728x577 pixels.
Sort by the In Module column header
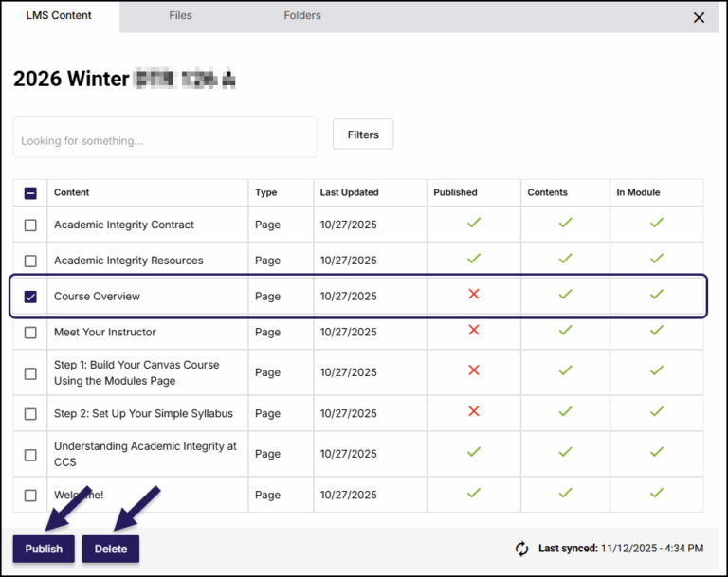click(x=638, y=192)
